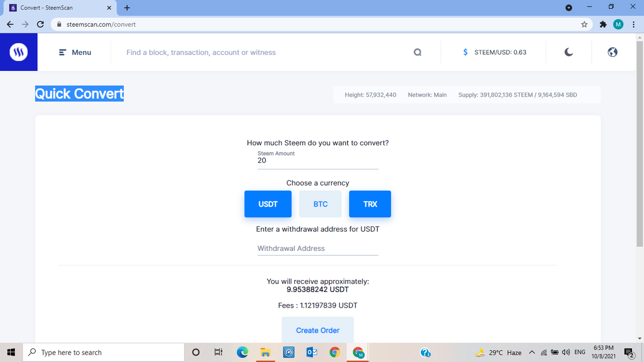Viewport: 644px width, 362px height.
Task: Click the Windows taskbar search box
Action: coord(103,352)
